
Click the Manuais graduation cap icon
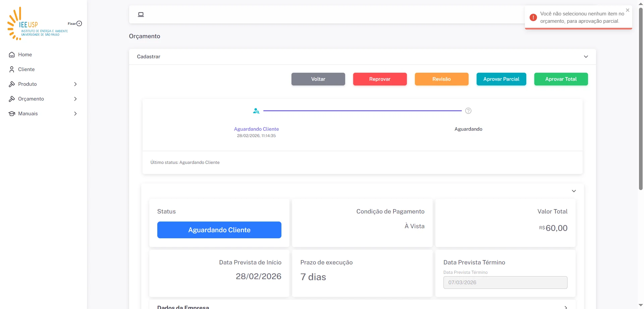(x=12, y=114)
